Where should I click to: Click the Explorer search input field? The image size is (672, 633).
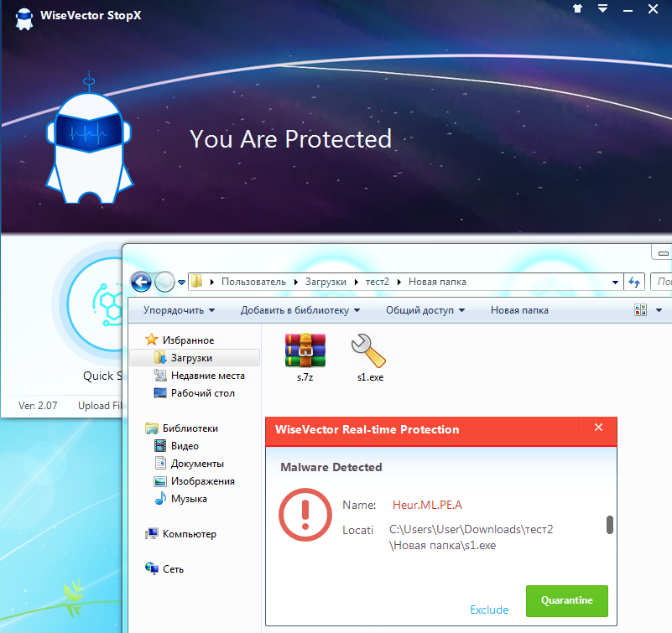pos(661,282)
